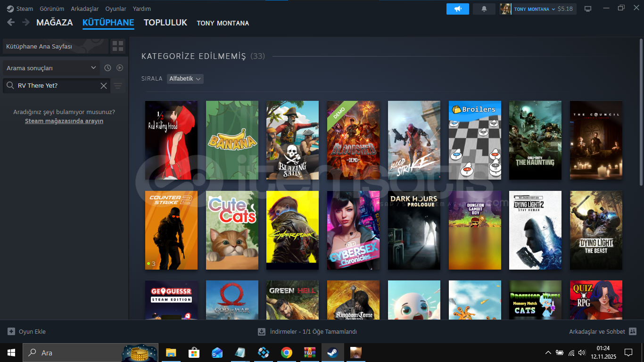
Task: Open the Windows Action Center icon
Action: tap(628, 353)
